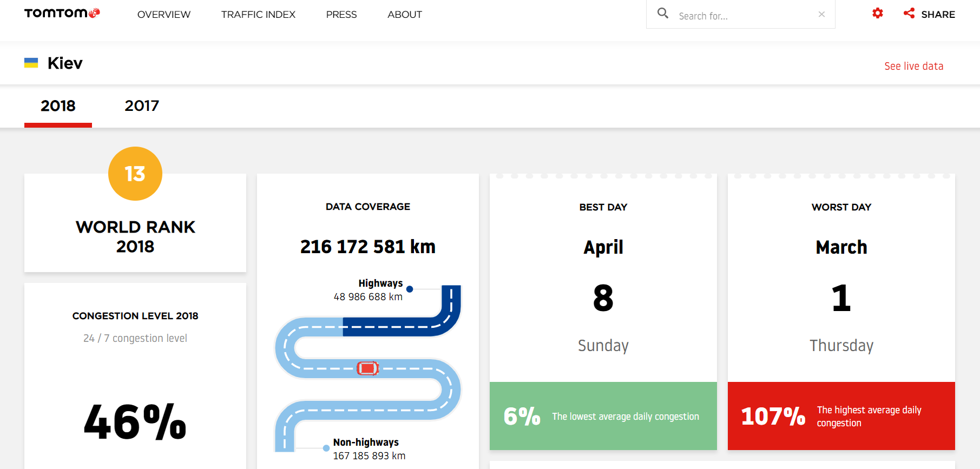This screenshot has height=469, width=980.
Task: Click the 216 172 581 km value
Action: point(368,247)
